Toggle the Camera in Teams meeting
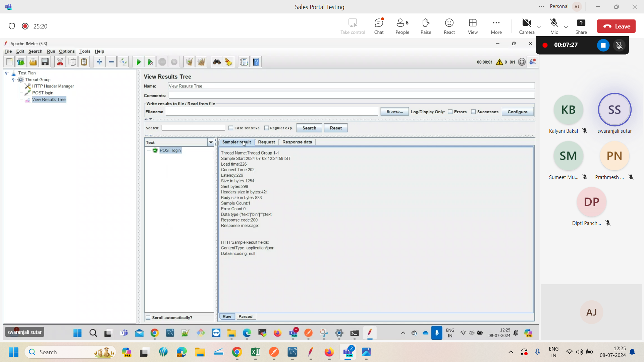Viewport: 644px width, 362px height. pos(527,26)
